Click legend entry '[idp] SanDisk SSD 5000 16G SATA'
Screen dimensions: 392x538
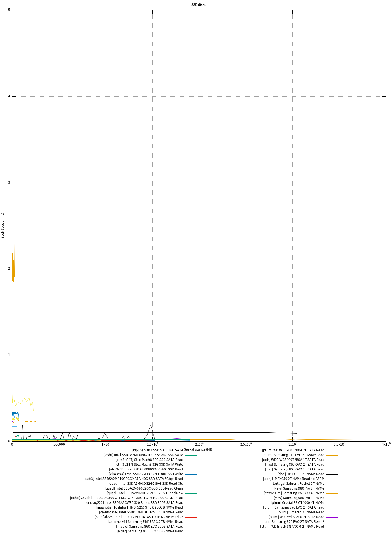tap(157, 450)
